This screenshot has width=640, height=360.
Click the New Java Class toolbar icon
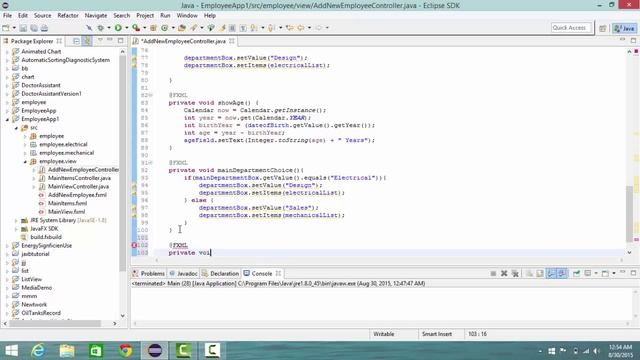click(x=164, y=28)
